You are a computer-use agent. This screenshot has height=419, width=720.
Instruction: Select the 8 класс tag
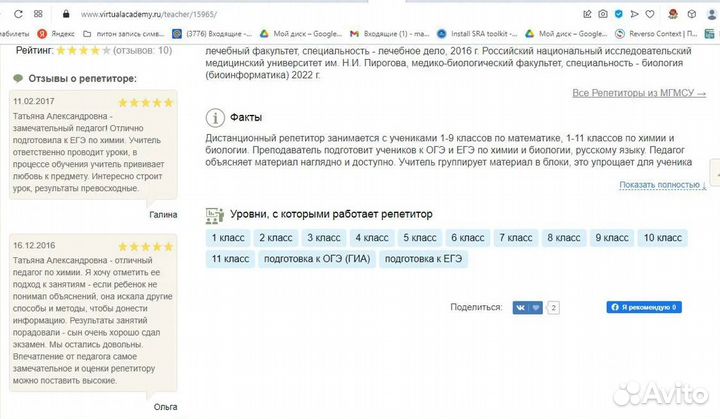coord(564,238)
